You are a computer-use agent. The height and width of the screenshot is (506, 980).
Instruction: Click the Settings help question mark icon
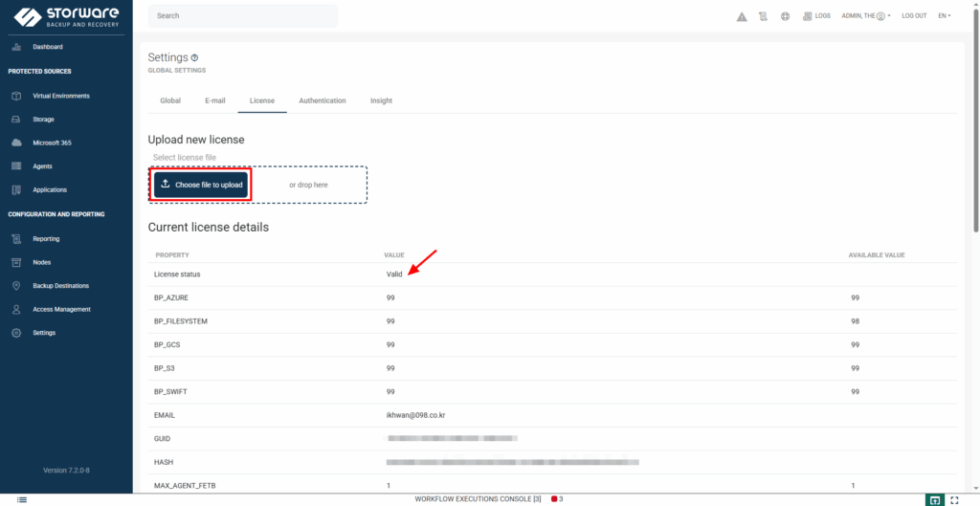pyautogui.click(x=195, y=58)
